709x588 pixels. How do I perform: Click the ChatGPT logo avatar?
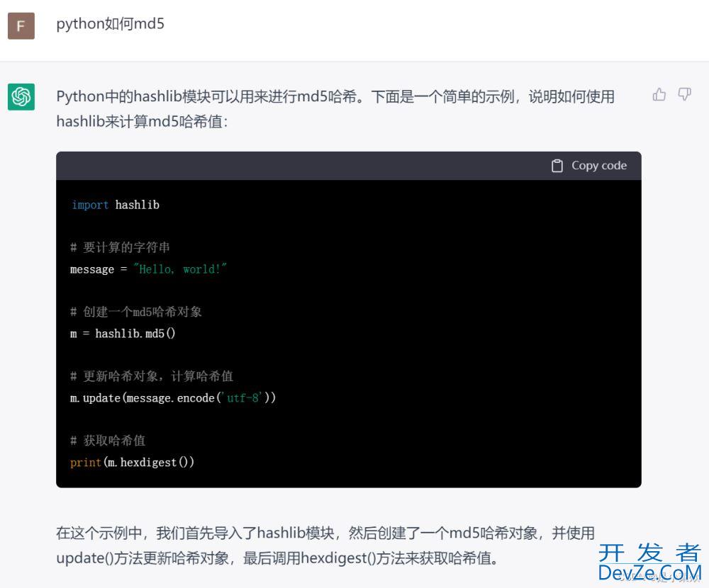[x=21, y=97]
